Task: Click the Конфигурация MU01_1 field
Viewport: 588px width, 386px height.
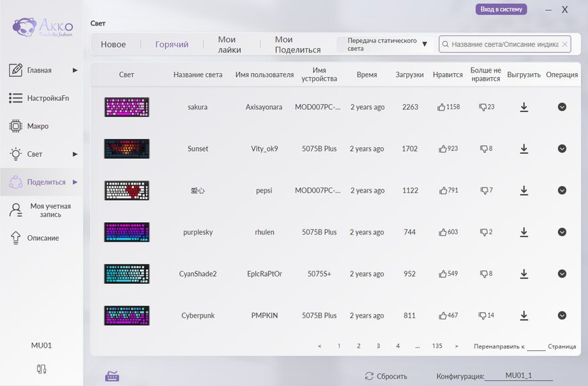Action: pos(519,375)
